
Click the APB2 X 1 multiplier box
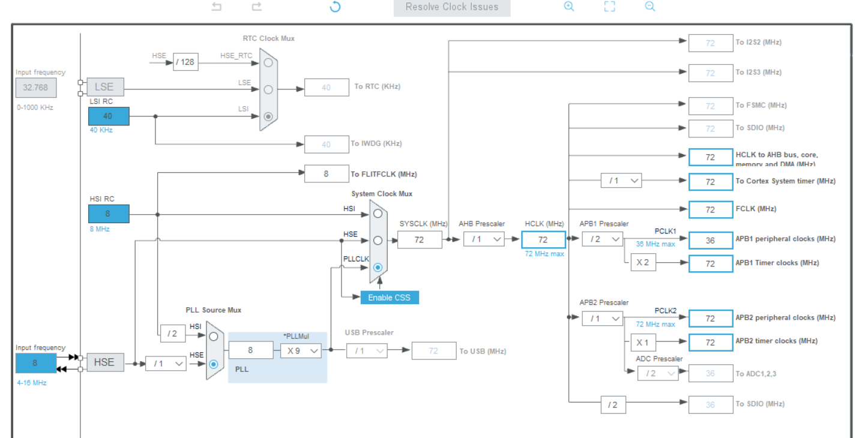click(642, 342)
